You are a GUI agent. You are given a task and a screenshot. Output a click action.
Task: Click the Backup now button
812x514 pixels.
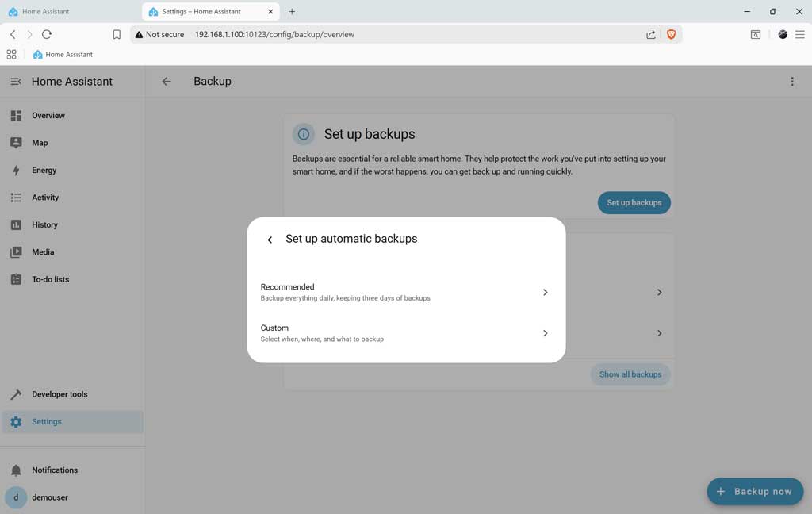755,491
